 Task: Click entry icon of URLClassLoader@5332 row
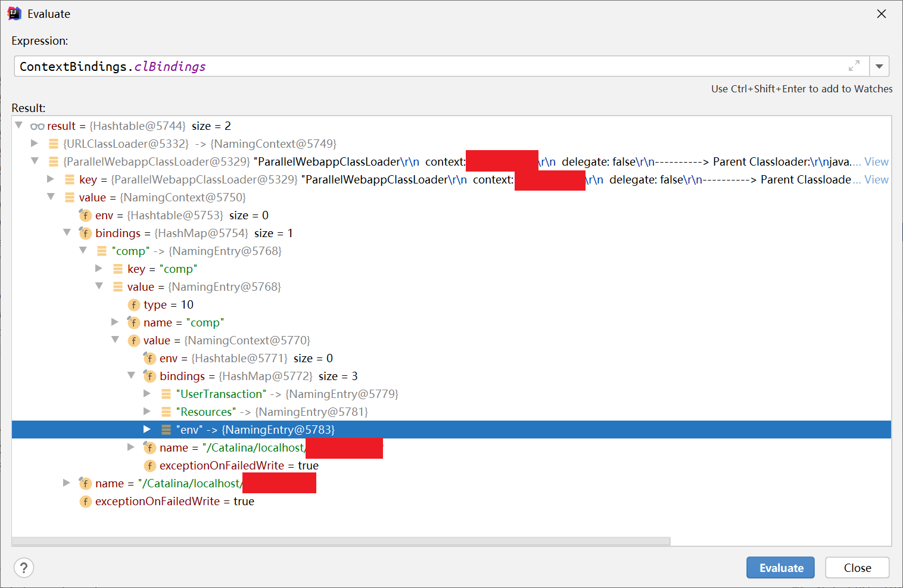click(x=54, y=144)
